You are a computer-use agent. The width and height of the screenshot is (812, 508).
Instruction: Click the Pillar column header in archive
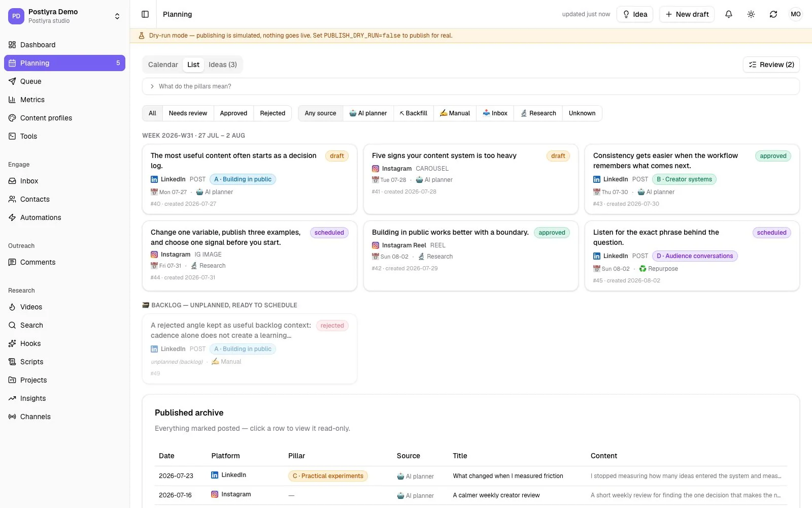296,456
